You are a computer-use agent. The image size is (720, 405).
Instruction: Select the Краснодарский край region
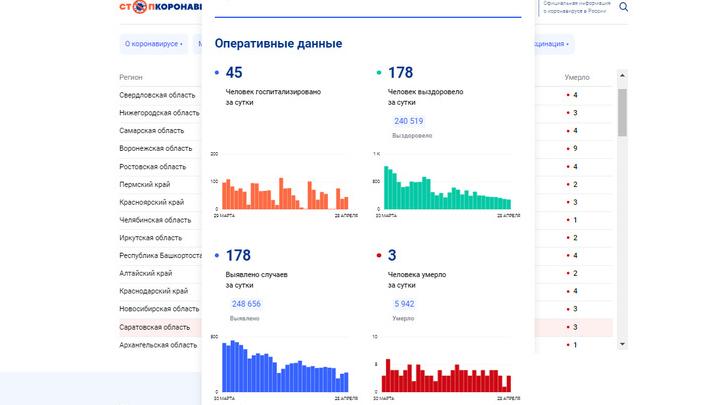pos(153,291)
